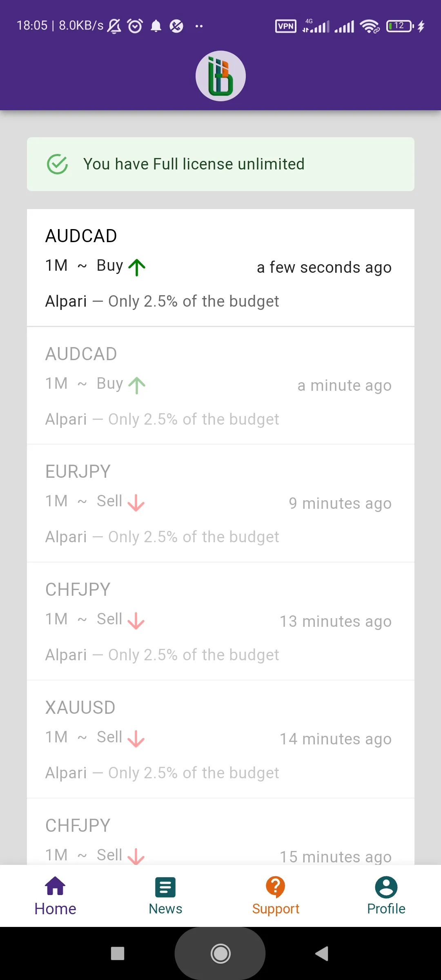This screenshot has width=441, height=980.
Task: Tap the red Sell arrow on EURJPY
Action: [x=136, y=503]
